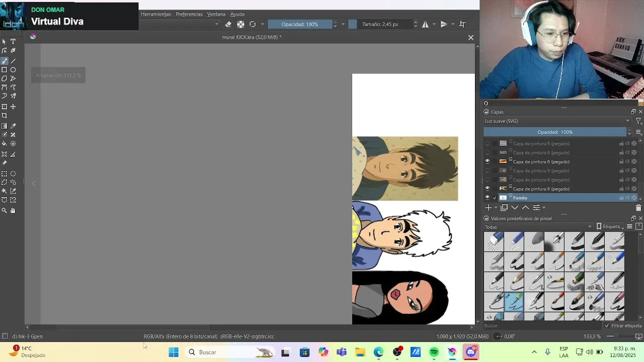Screen dimensions: 644x362
Task: Expand the add-layer type dropdown arrow
Action: (496, 208)
